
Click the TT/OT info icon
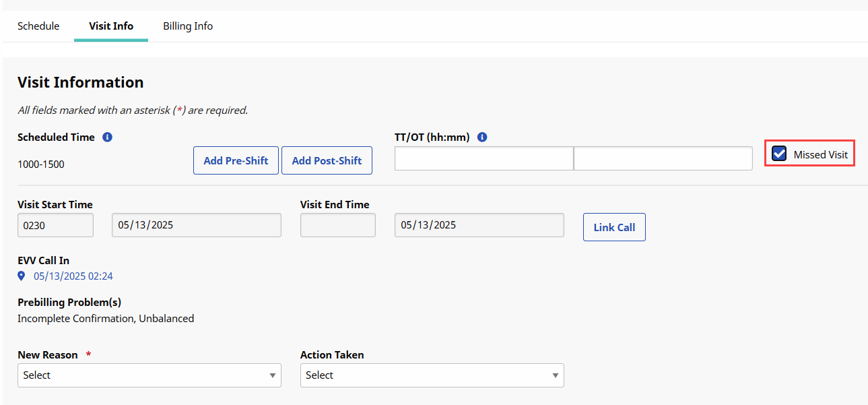click(482, 137)
